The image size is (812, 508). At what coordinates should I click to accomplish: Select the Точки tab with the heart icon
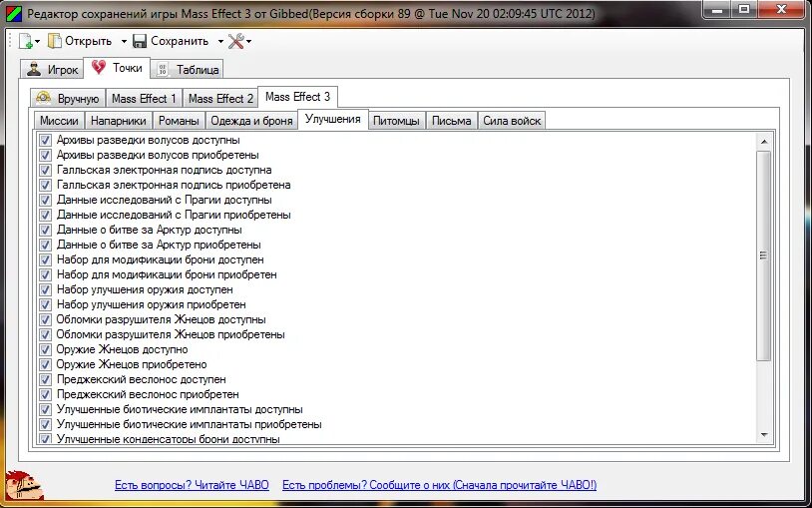[117, 68]
